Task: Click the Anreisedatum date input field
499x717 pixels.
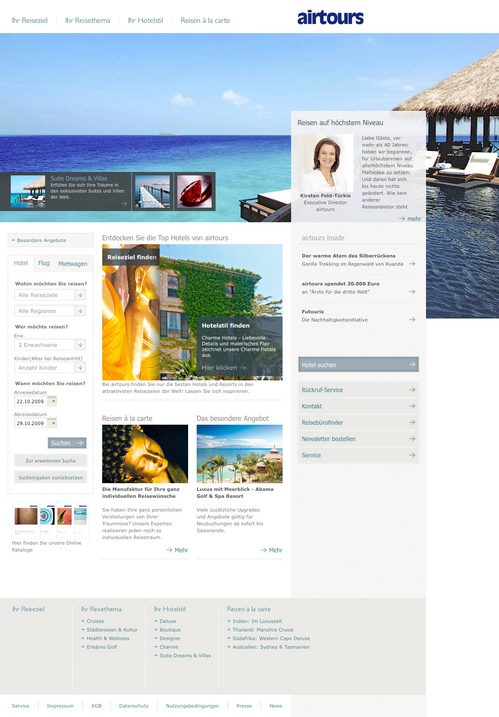Action: pos(31,401)
